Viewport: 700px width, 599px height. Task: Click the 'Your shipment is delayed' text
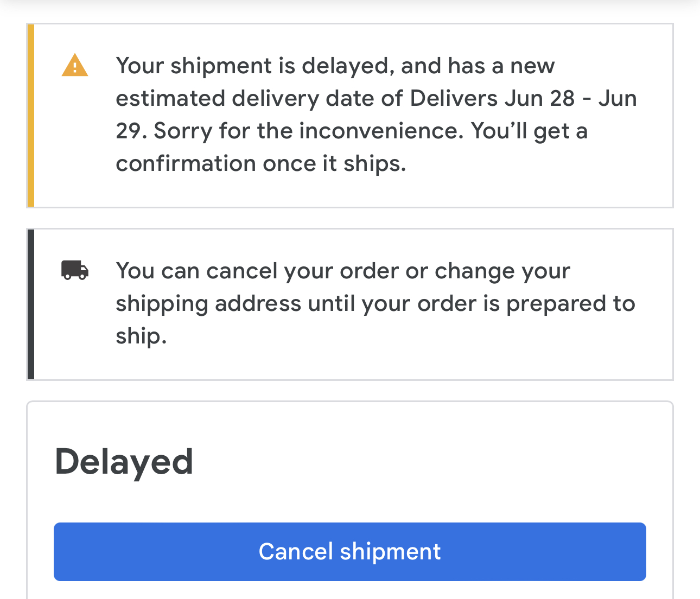point(252,66)
